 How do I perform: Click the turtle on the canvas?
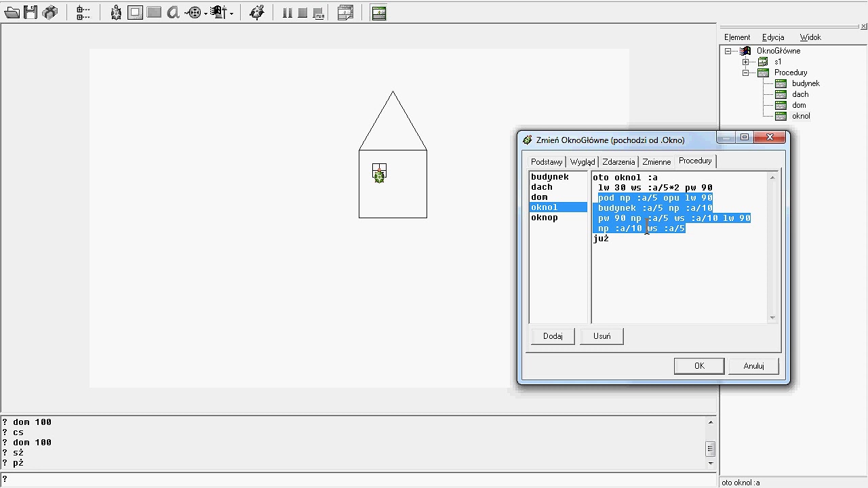(x=379, y=176)
